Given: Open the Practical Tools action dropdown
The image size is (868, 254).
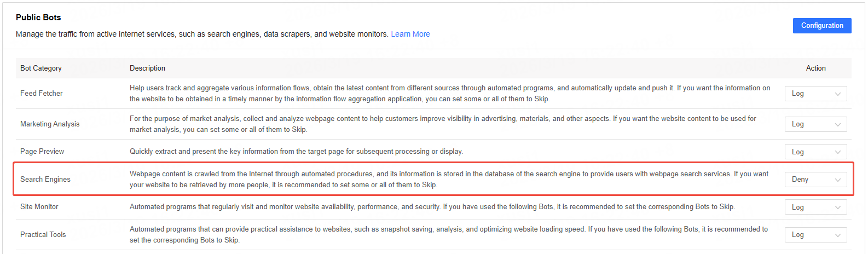Looking at the screenshot, I should click(815, 235).
